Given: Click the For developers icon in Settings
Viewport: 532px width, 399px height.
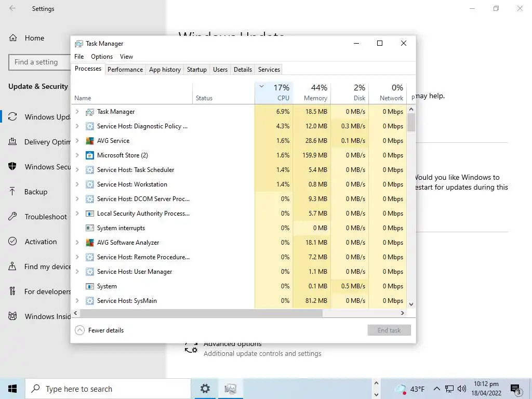Looking at the screenshot, I should pyautogui.click(x=12, y=291).
